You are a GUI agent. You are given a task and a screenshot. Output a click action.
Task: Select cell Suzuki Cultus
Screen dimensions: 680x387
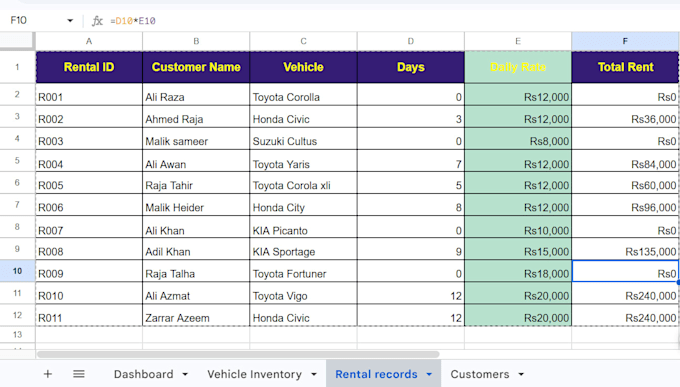click(303, 139)
